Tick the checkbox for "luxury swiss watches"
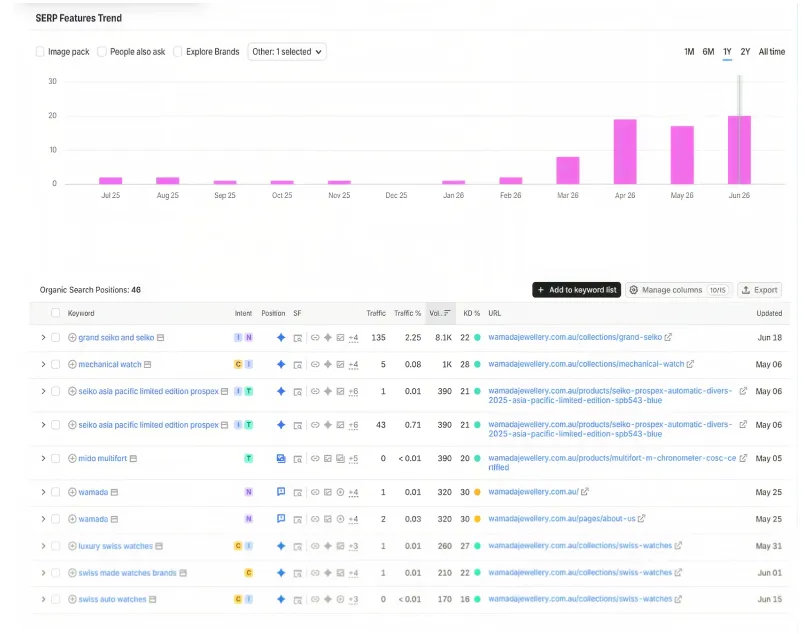The image size is (810, 634). pyautogui.click(x=55, y=546)
